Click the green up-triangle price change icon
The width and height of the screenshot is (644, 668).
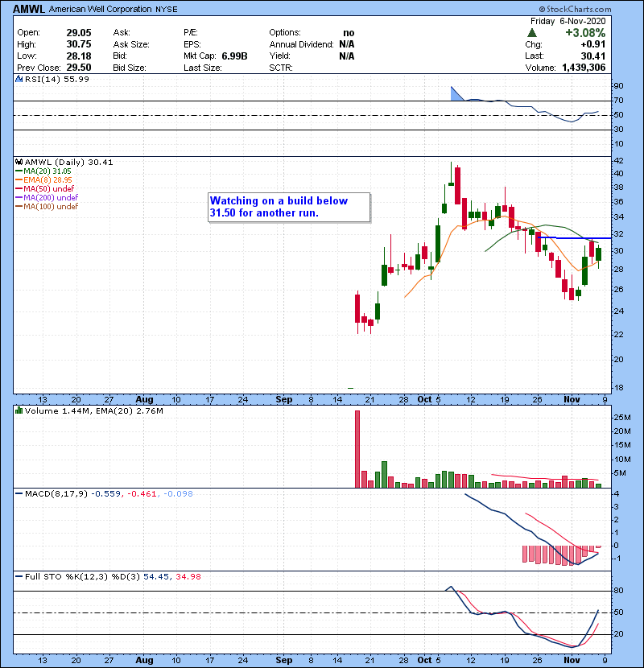pyautogui.click(x=531, y=33)
